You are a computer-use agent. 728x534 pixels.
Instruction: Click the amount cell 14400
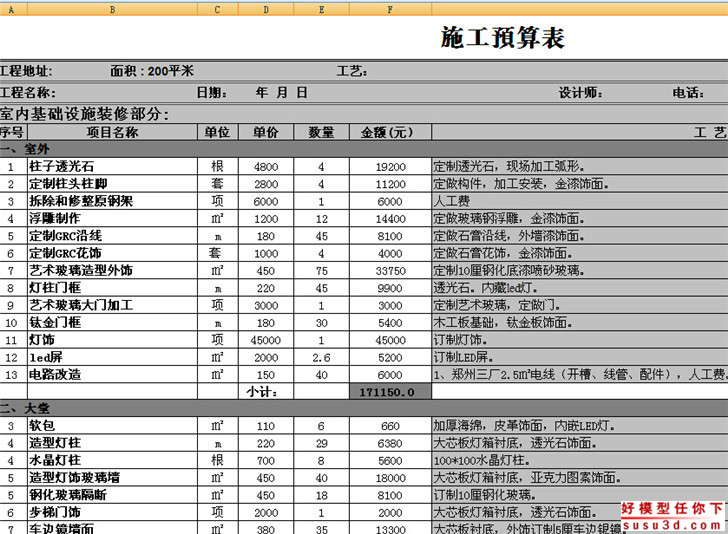coord(390,219)
